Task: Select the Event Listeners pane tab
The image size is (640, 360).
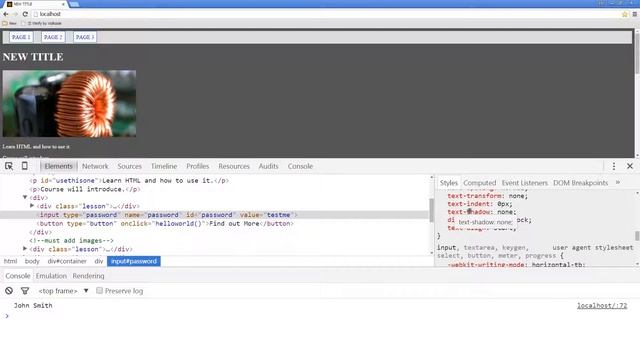Action: click(524, 183)
